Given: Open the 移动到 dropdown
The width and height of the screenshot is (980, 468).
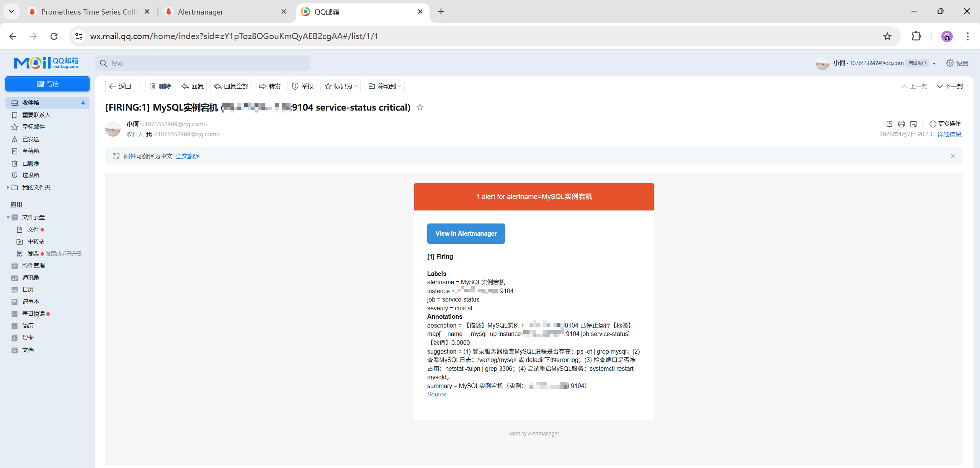Looking at the screenshot, I should pos(384,86).
